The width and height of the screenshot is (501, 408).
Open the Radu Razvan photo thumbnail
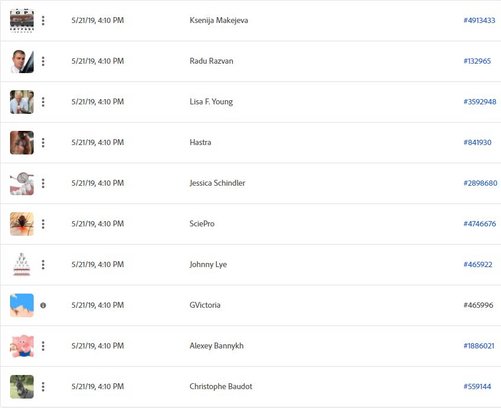click(x=22, y=61)
